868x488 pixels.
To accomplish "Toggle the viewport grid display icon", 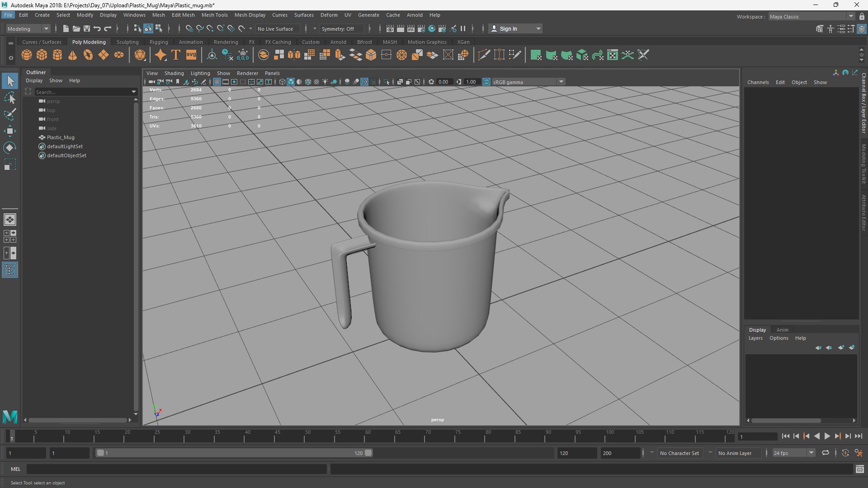I will click(x=217, y=82).
